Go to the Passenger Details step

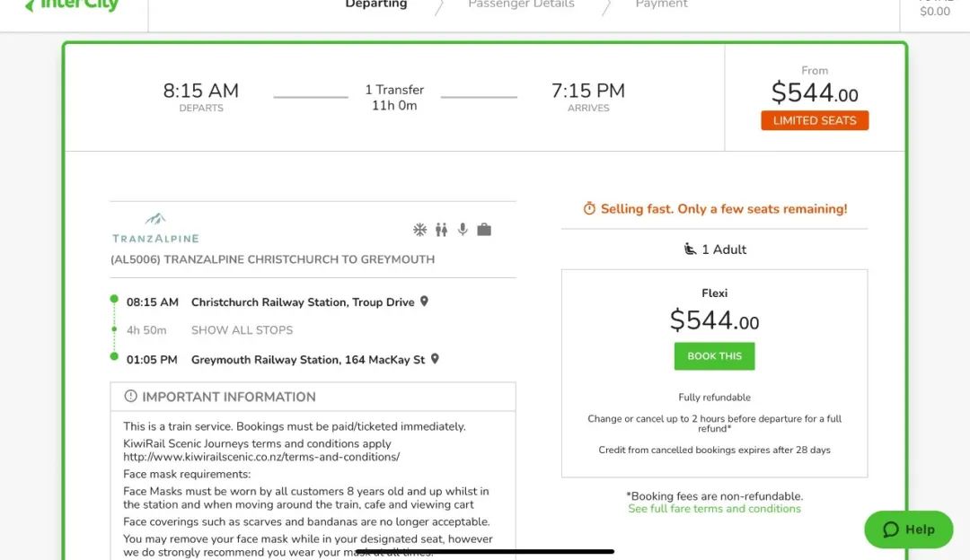click(x=522, y=4)
